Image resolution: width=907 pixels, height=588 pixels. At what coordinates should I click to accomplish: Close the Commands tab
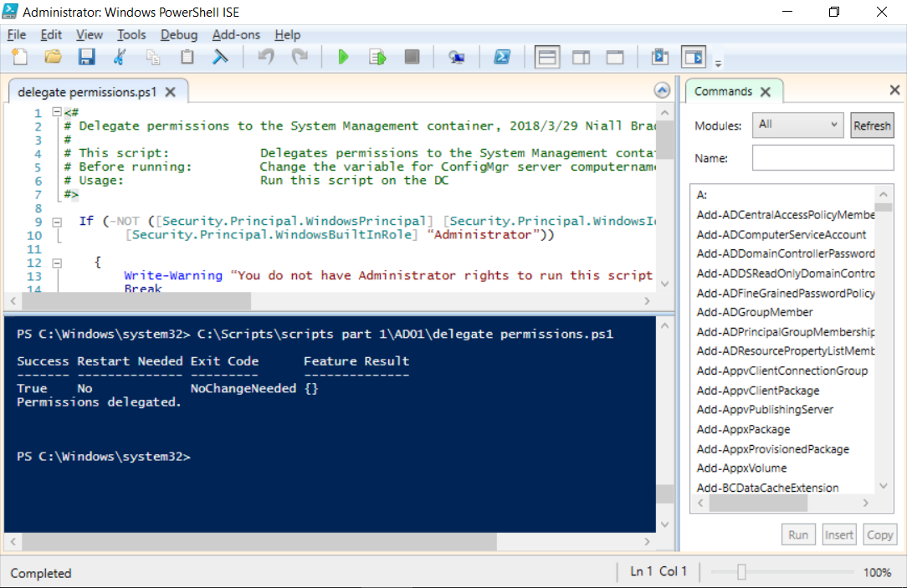coord(766,91)
